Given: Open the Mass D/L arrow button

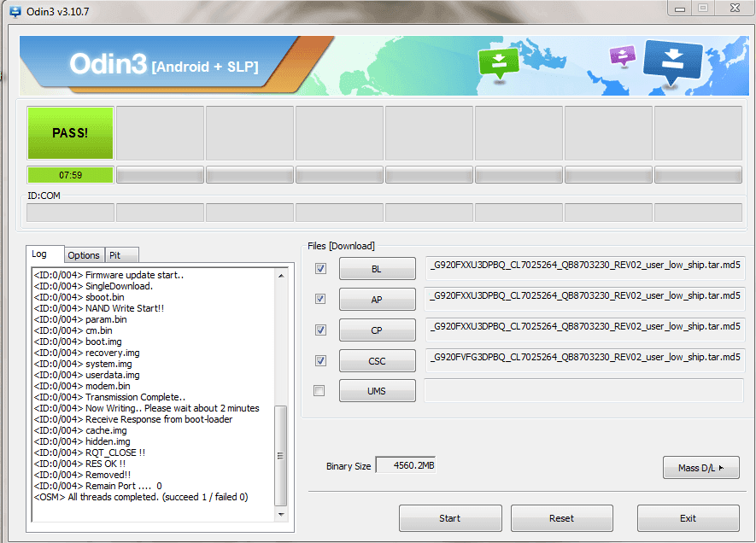Looking at the screenshot, I should click(x=701, y=467).
